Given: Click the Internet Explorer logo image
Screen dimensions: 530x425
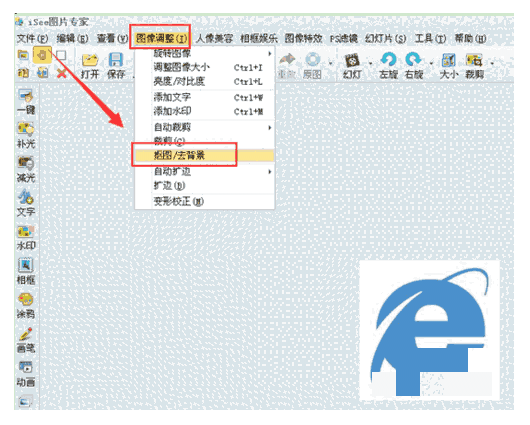Looking at the screenshot, I should pos(430,331).
